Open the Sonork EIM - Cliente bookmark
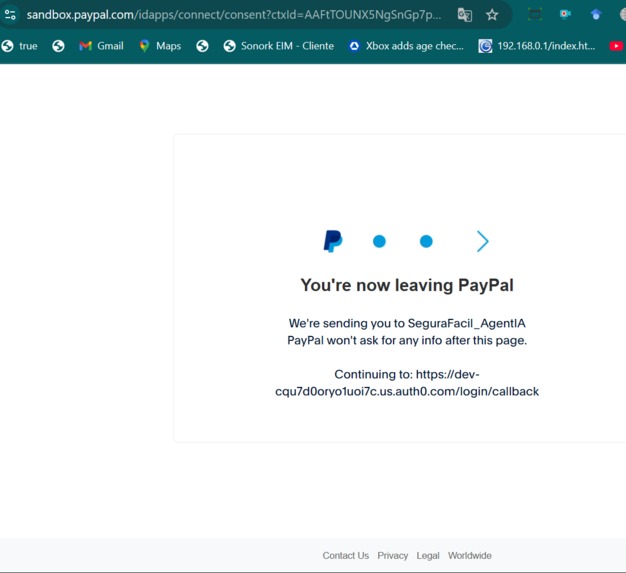Screen dimensions: 626x573 tap(278, 46)
